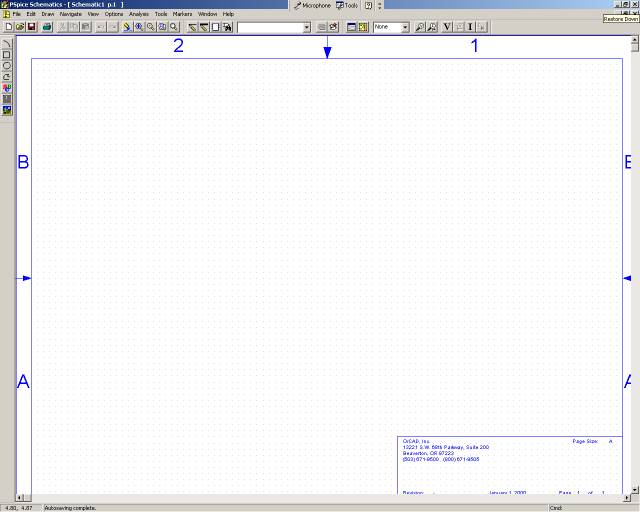Viewport: 640px width, 512px height.
Task: Open Tools dropdown in language bar
Action: (347, 5)
